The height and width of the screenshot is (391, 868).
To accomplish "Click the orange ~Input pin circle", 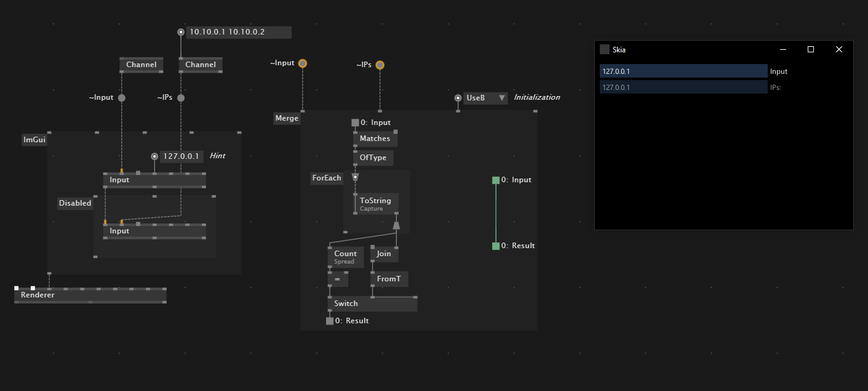I will 303,63.
